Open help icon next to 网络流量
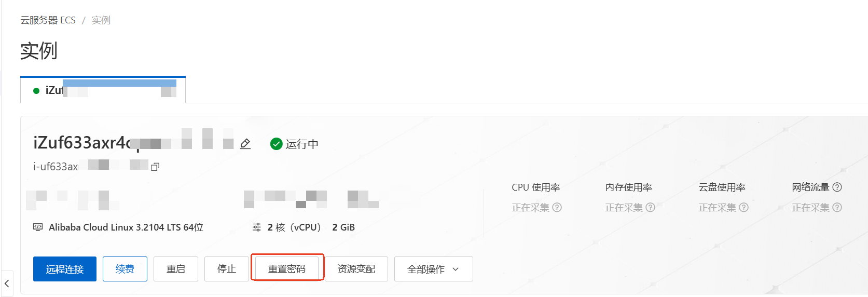This screenshot has width=868, height=297. tap(837, 187)
